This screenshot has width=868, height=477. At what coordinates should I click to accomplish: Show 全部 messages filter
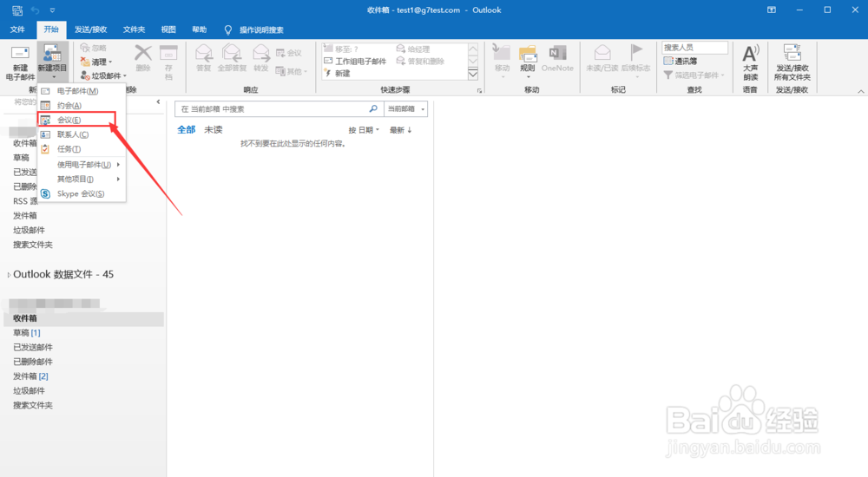coord(186,129)
